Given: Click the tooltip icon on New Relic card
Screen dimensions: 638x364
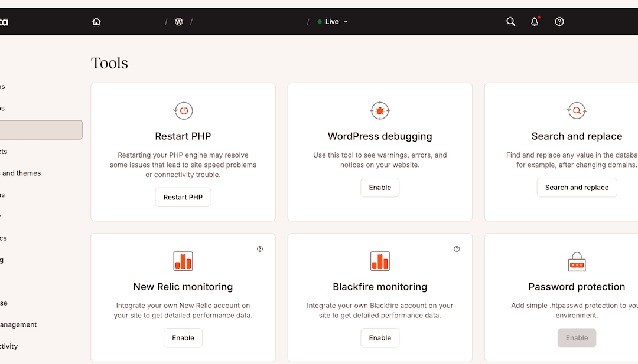Looking at the screenshot, I should pos(259,249).
